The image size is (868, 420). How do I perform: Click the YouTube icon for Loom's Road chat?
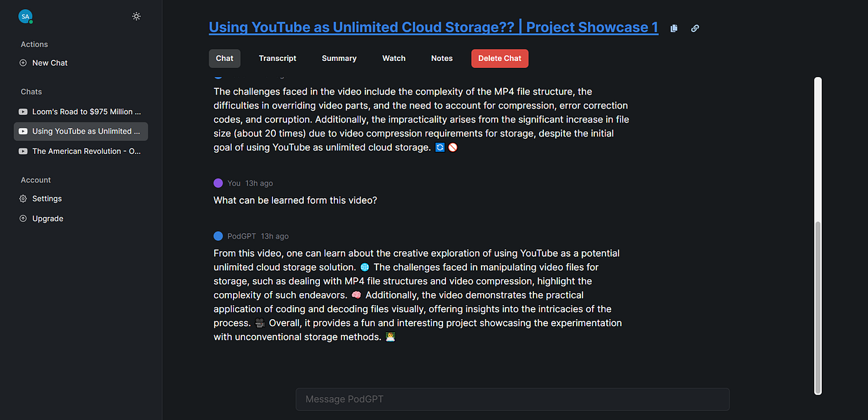click(x=23, y=112)
